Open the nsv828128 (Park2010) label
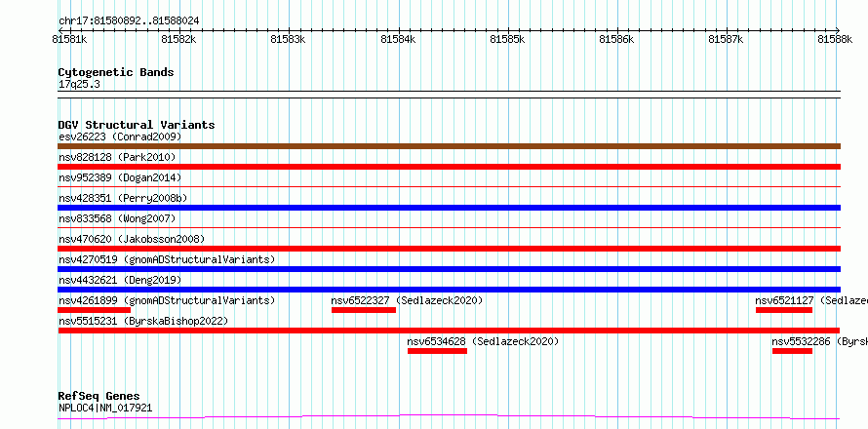This screenshot has height=429, width=868. click(117, 157)
